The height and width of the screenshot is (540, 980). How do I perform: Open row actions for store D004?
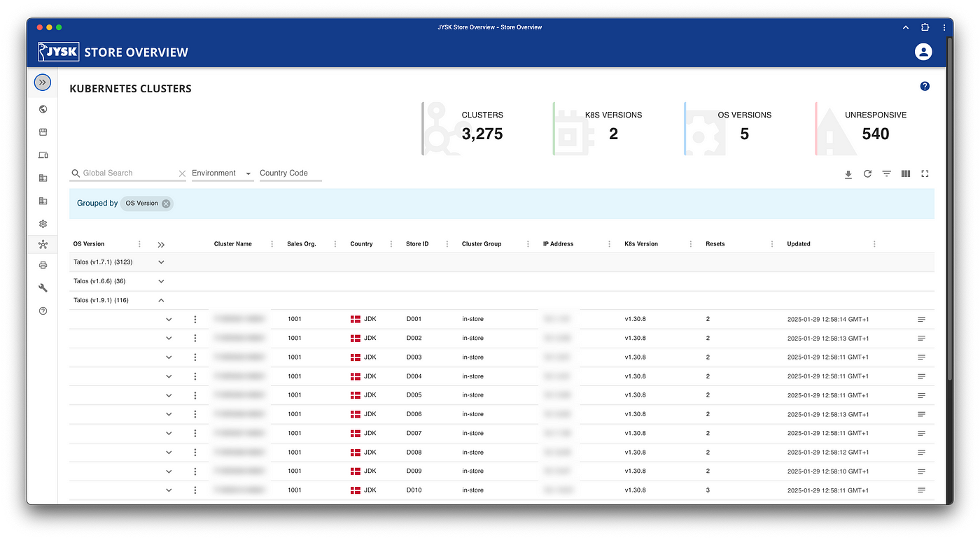coord(195,376)
